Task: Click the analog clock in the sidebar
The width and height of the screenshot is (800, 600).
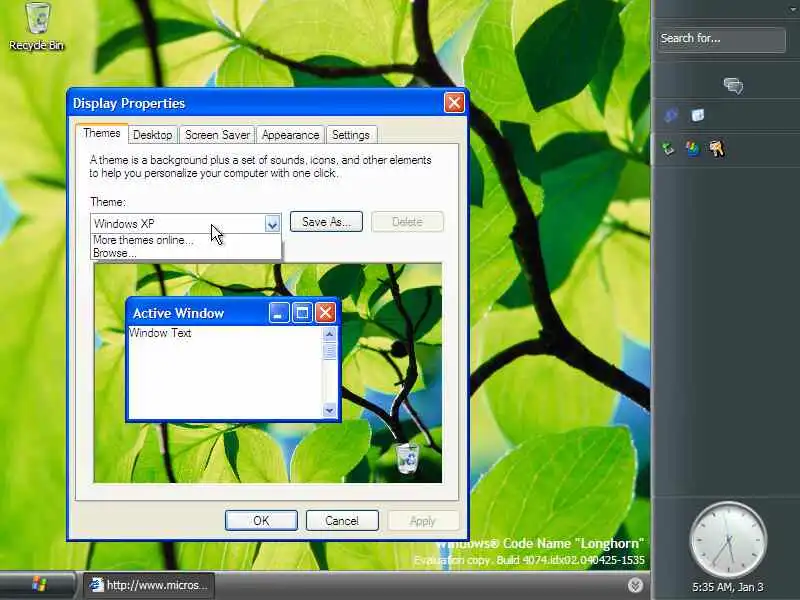Action: pos(728,540)
